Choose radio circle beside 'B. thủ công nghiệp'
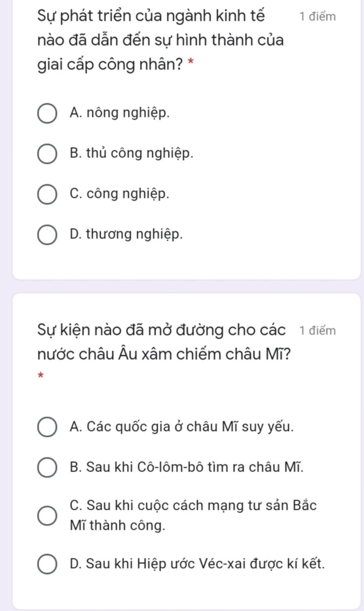Screen dimensions: 364x611 click(x=47, y=154)
